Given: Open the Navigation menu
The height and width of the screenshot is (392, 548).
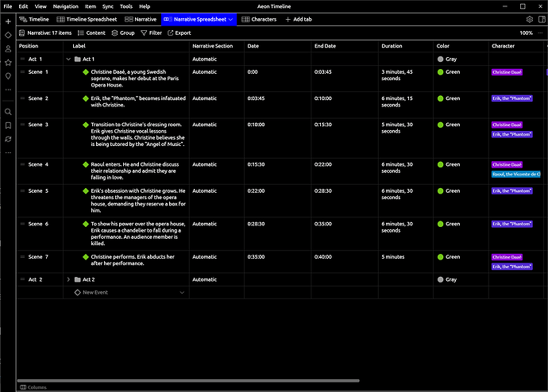Looking at the screenshot, I should pyautogui.click(x=66, y=6).
